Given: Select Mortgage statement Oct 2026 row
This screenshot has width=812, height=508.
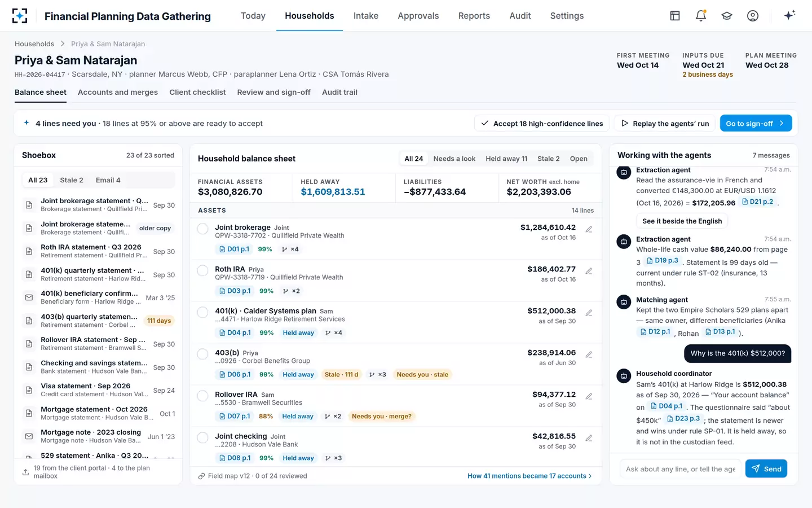Looking at the screenshot, I should pos(98,413).
